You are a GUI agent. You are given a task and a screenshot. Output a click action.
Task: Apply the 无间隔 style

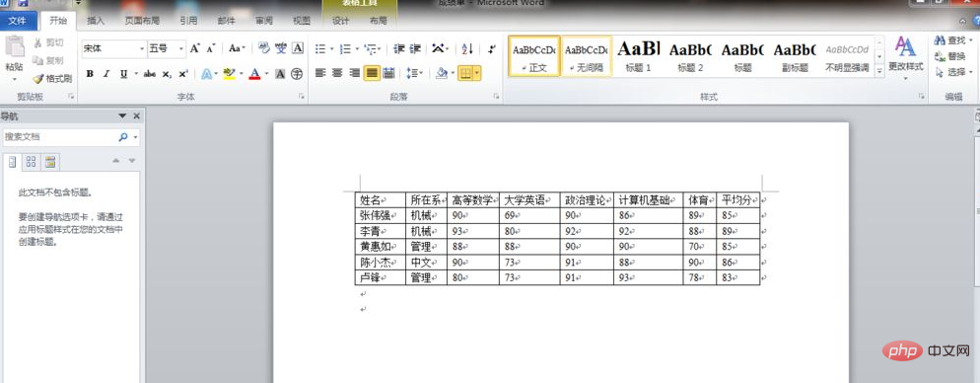pos(587,55)
